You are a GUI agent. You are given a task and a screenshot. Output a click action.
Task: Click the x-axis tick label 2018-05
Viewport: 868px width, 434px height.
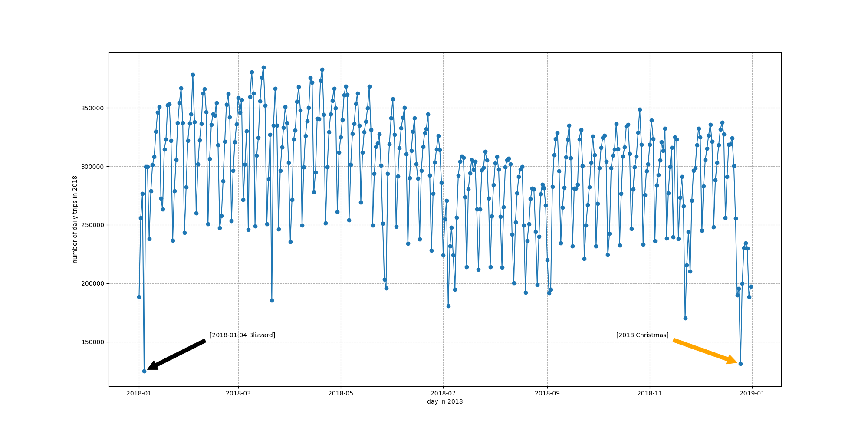pos(341,393)
